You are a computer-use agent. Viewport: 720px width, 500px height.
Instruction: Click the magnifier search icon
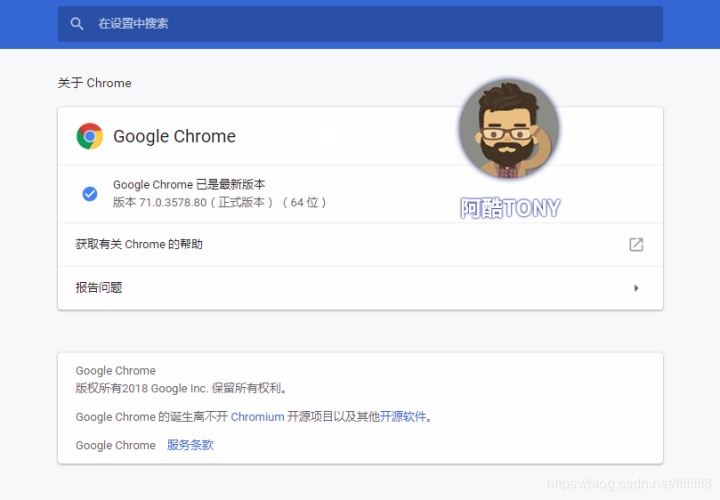77,24
